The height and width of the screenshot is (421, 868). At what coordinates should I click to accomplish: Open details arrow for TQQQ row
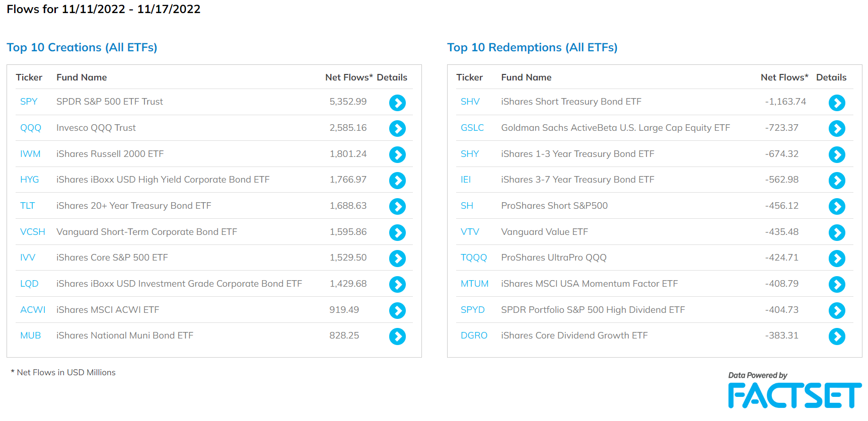click(837, 258)
